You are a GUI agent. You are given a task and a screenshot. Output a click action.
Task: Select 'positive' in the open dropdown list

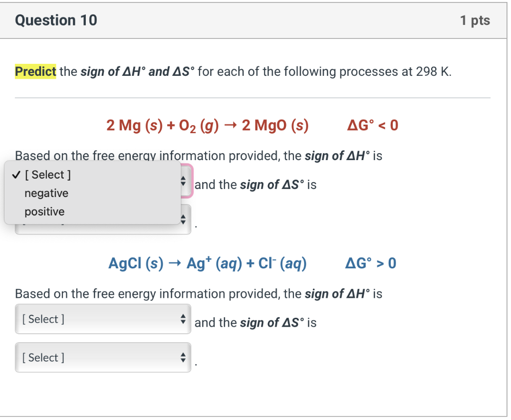click(44, 211)
